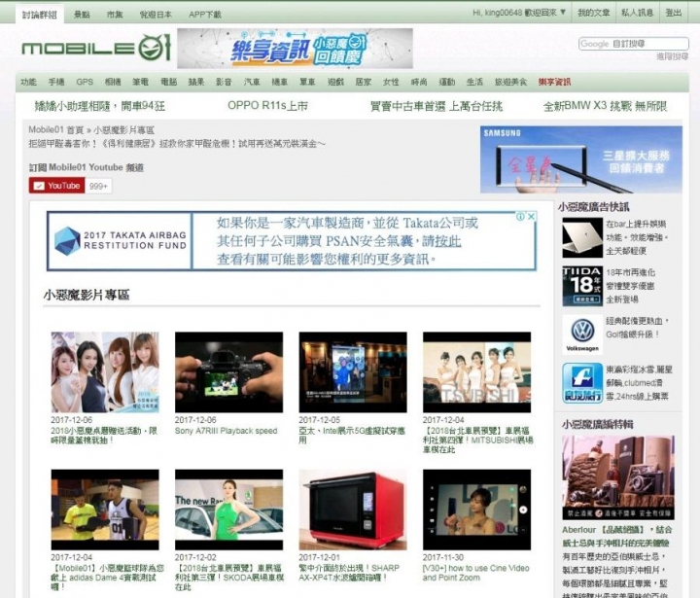
Task: Open the 悅遊日本 tab
Action: click(x=156, y=15)
